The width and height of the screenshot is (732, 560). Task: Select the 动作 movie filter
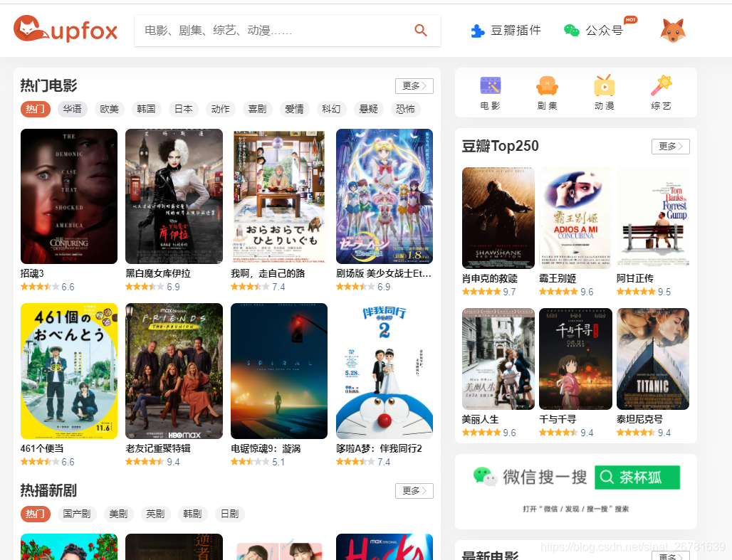[x=220, y=109]
